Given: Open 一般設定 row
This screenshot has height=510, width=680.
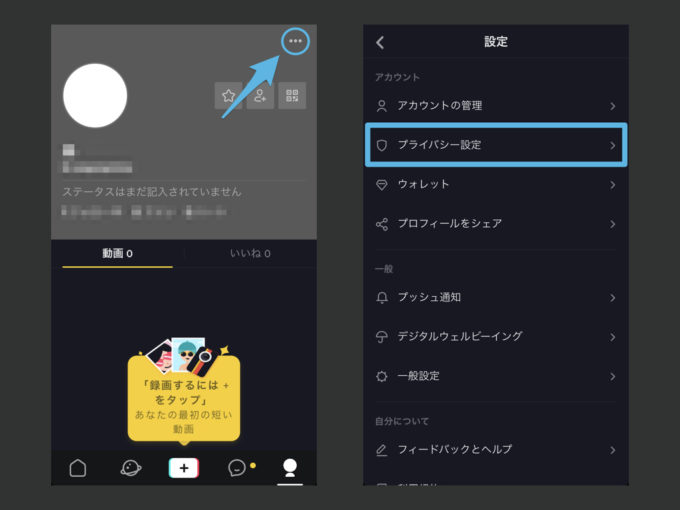Looking at the screenshot, I should 496,376.
